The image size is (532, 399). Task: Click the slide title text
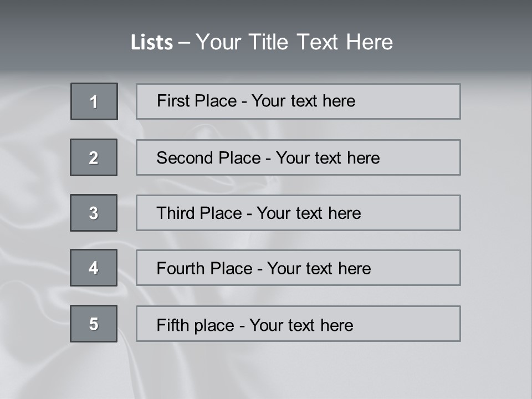tap(262, 42)
